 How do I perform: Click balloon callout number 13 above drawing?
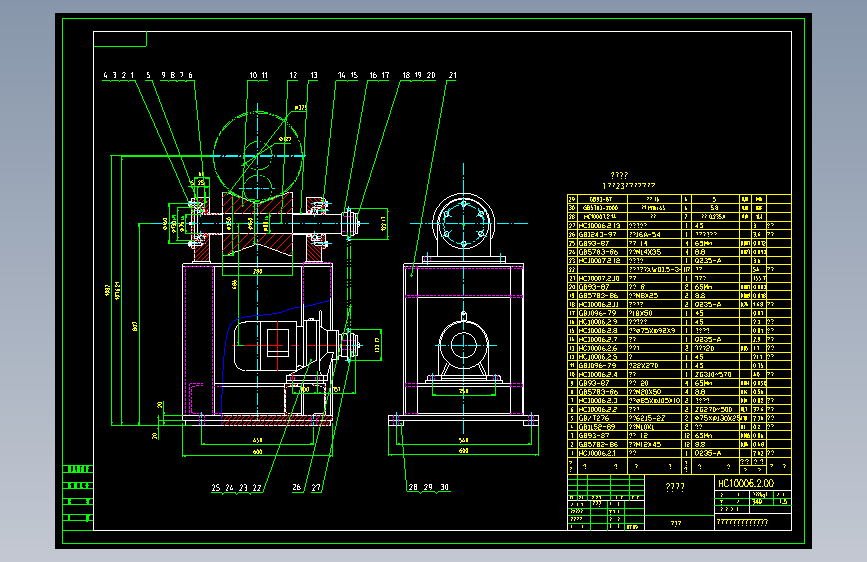click(314, 75)
